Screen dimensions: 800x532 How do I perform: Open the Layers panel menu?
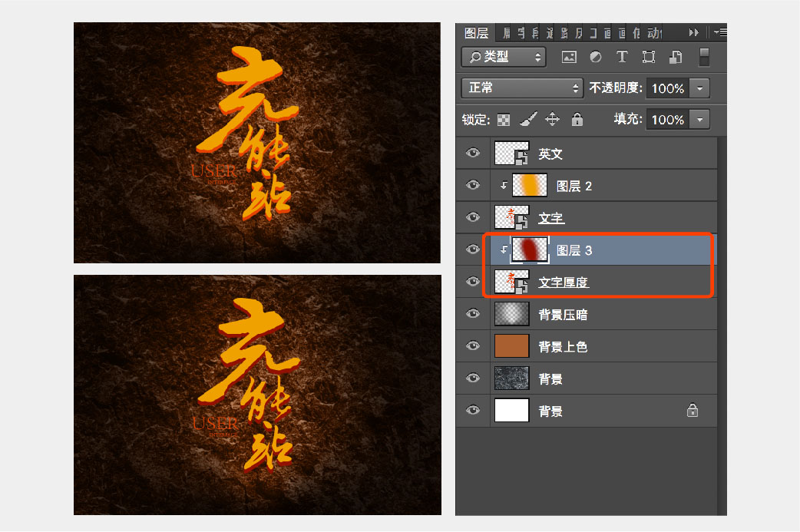pos(719,32)
